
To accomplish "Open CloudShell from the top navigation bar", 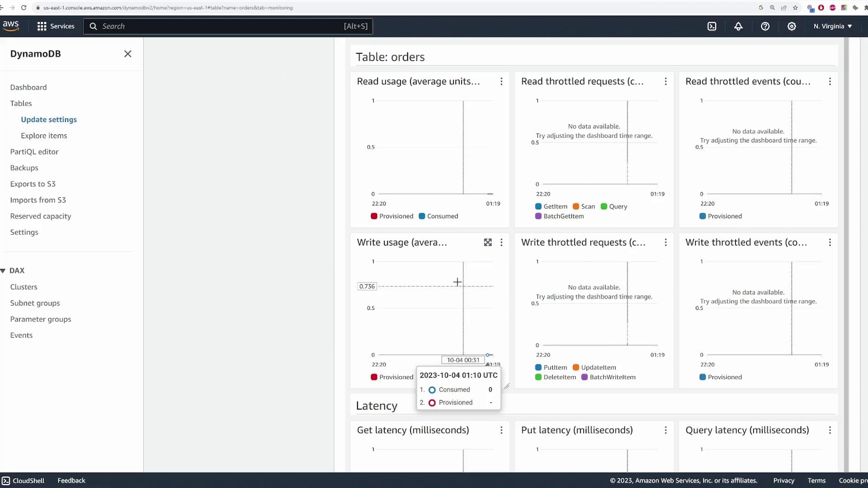I will [x=712, y=26].
